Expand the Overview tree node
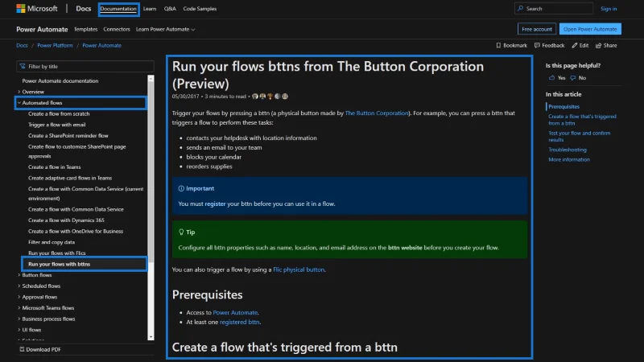 pos(19,92)
